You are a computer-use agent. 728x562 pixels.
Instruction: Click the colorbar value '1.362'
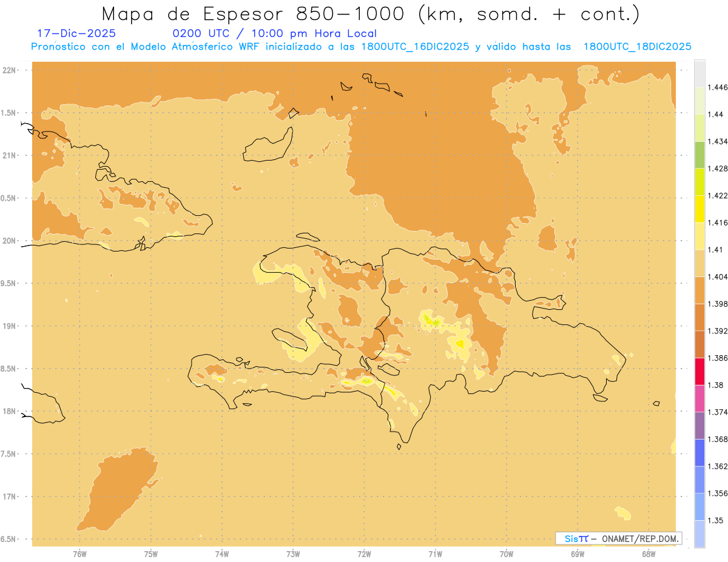pos(718,466)
